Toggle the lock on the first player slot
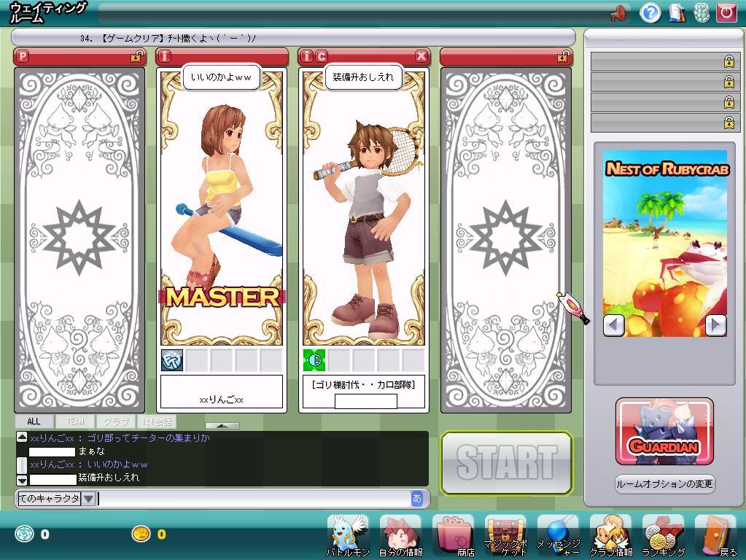746x560 pixels. click(x=136, y=57)
